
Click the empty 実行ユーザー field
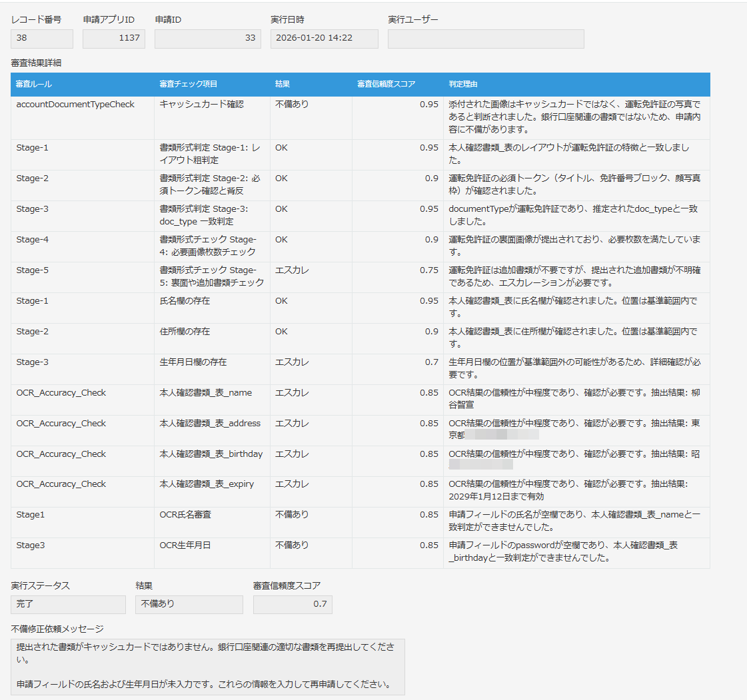click(x=486, y=39)
